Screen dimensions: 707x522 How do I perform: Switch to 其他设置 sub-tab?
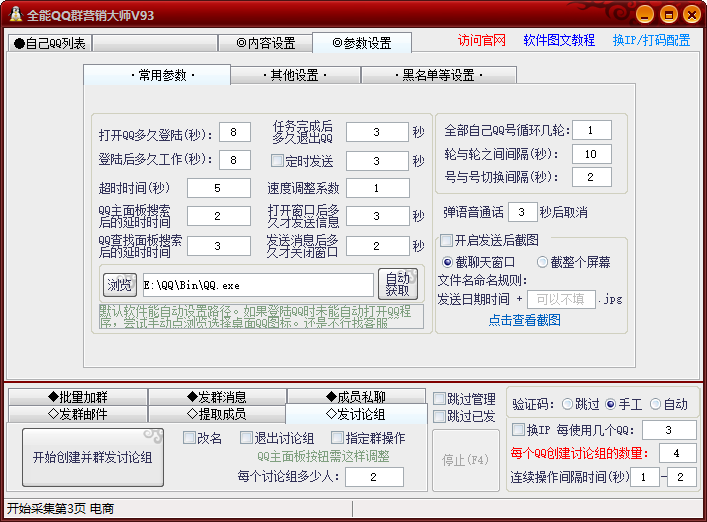(x=295, y=75)
